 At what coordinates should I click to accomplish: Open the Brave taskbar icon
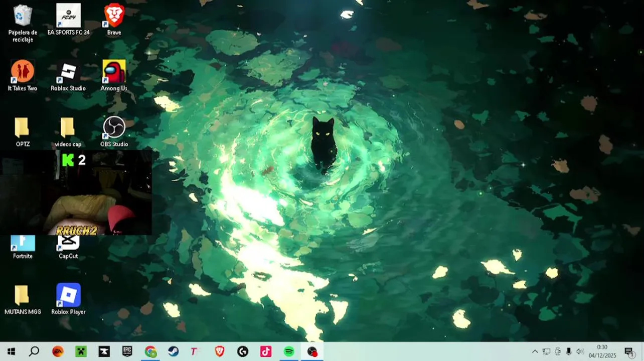click(220, 351)
